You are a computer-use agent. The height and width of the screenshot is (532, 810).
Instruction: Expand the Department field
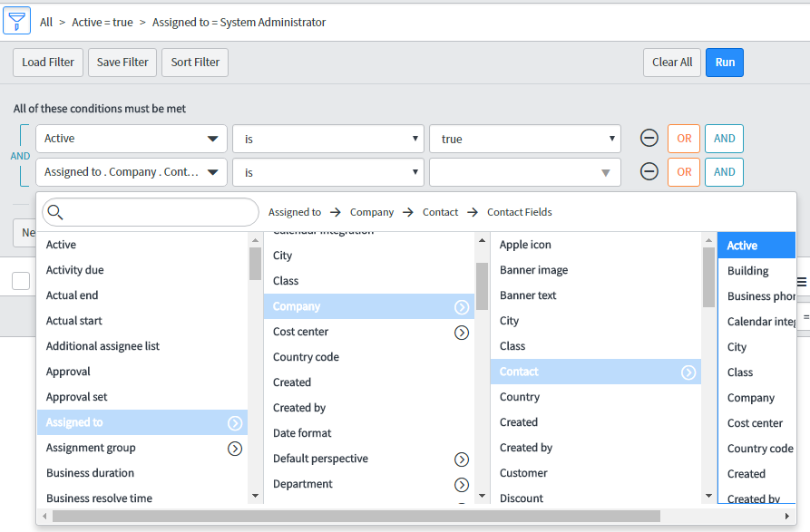pyautogui.click(x=462, y=483)
